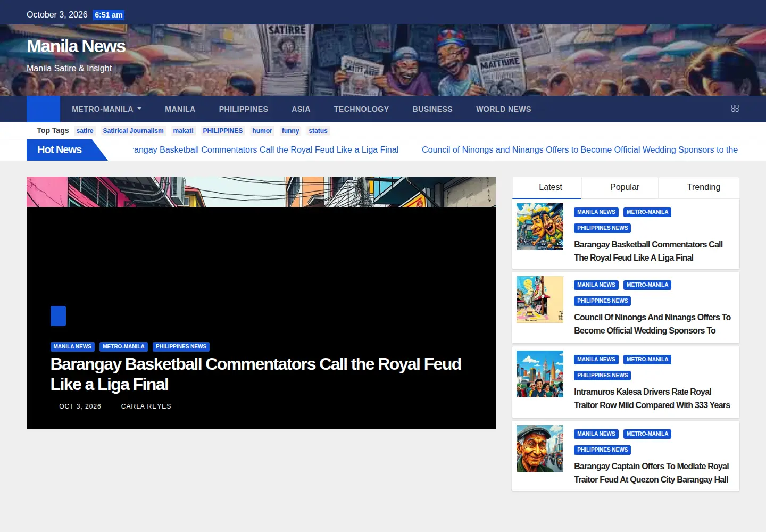766x532 pixels.
Task: Click Manila News badge on Council of Ninongs card
Action: tap(596, 285)
